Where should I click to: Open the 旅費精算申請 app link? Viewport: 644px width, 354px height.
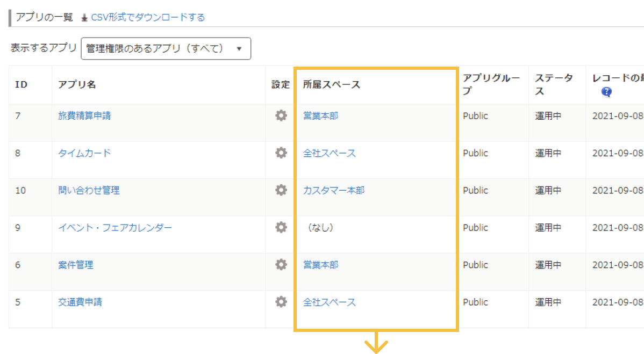[84, 115]
